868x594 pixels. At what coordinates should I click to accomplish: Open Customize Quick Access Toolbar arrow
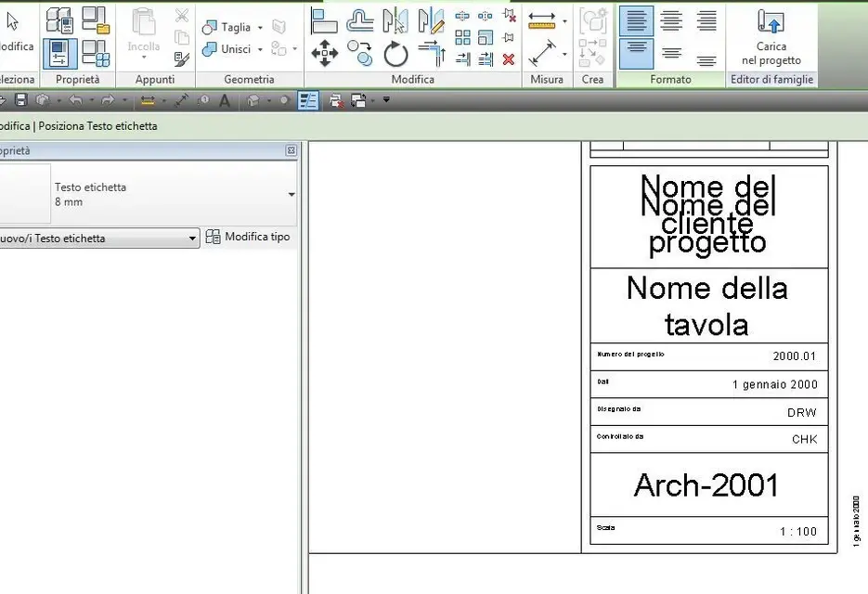point(386,99)
